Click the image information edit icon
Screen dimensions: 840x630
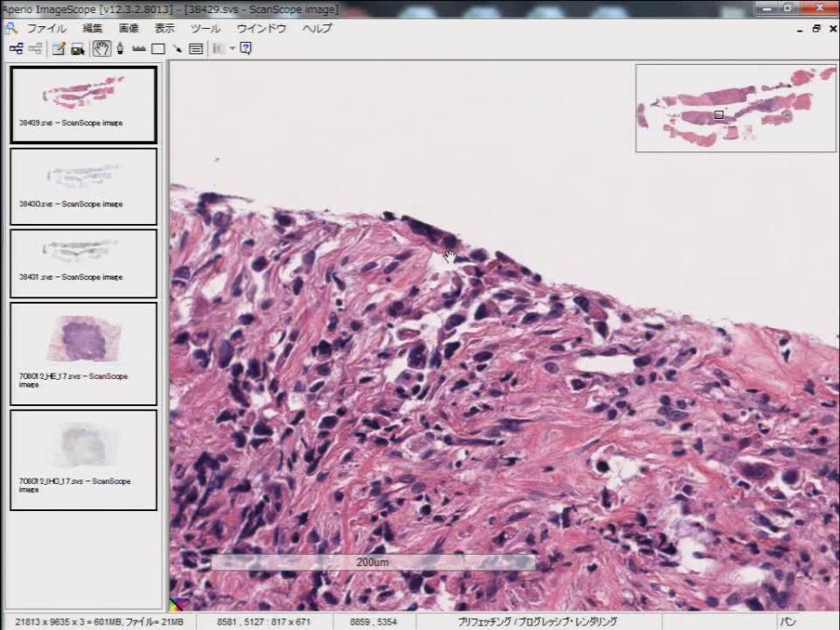point(59,49)
